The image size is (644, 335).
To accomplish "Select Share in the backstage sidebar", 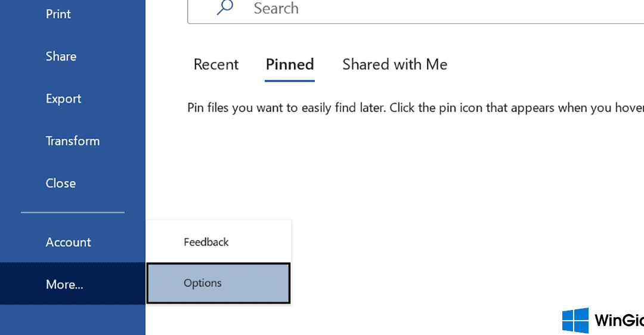I will (61, 56).
